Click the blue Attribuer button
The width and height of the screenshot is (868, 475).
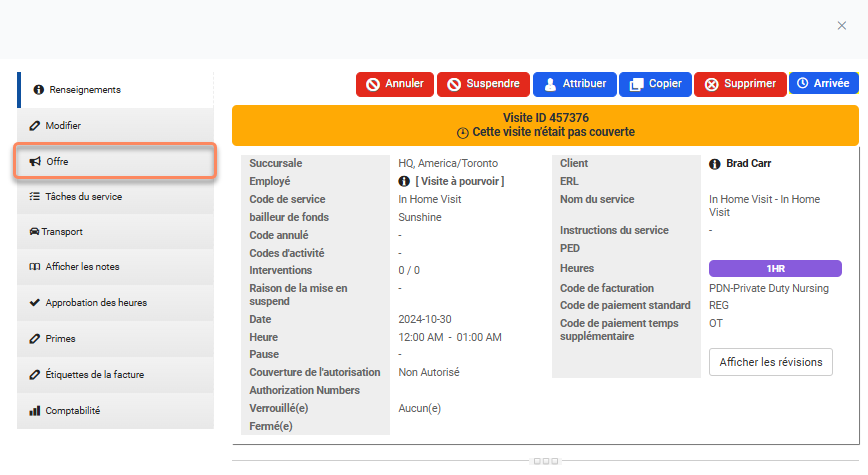[574, 84]
